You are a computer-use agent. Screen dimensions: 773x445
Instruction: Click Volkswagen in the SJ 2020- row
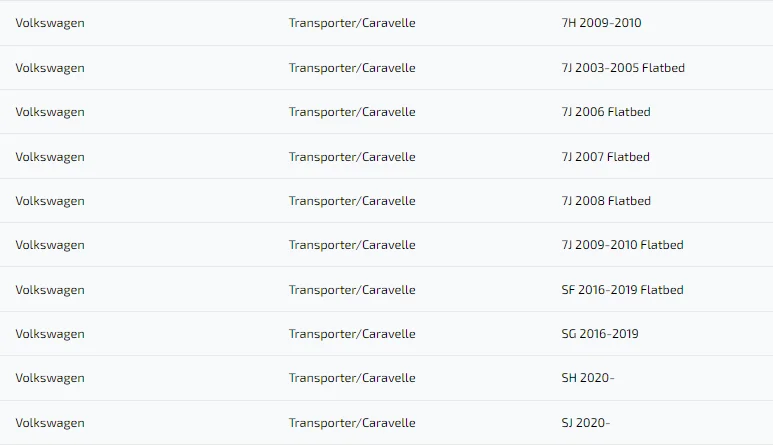point(50,423)
